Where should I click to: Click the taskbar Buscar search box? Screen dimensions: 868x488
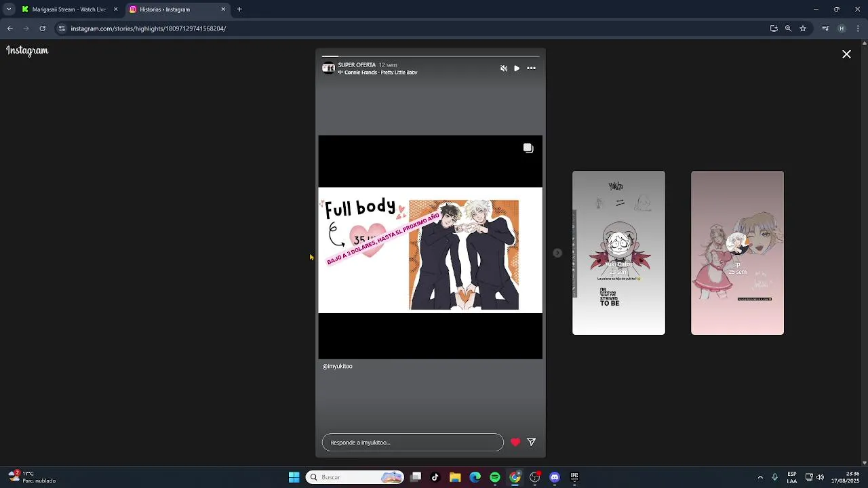[355, 477]
